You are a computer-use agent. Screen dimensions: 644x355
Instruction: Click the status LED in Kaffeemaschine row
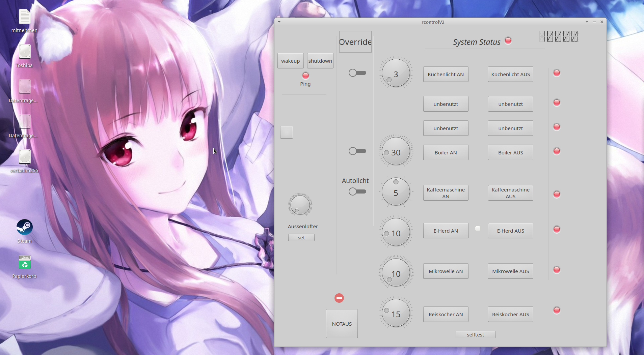coord(557,194)
